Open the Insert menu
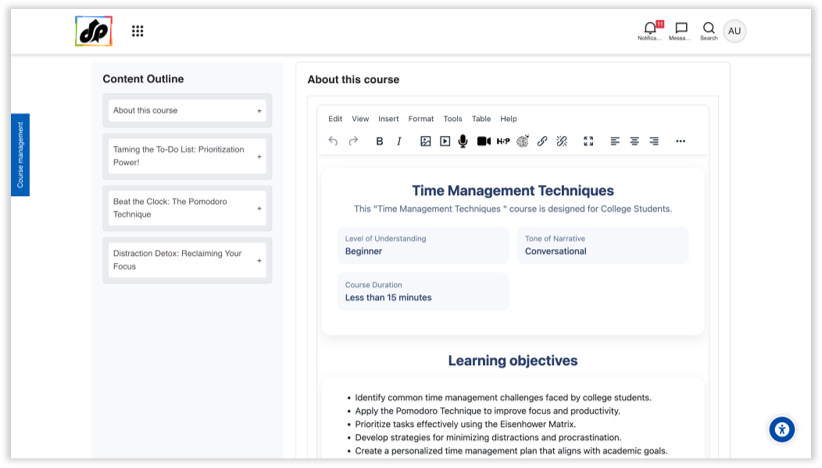Screen dimensions: 822x468 tap(388, 119)
